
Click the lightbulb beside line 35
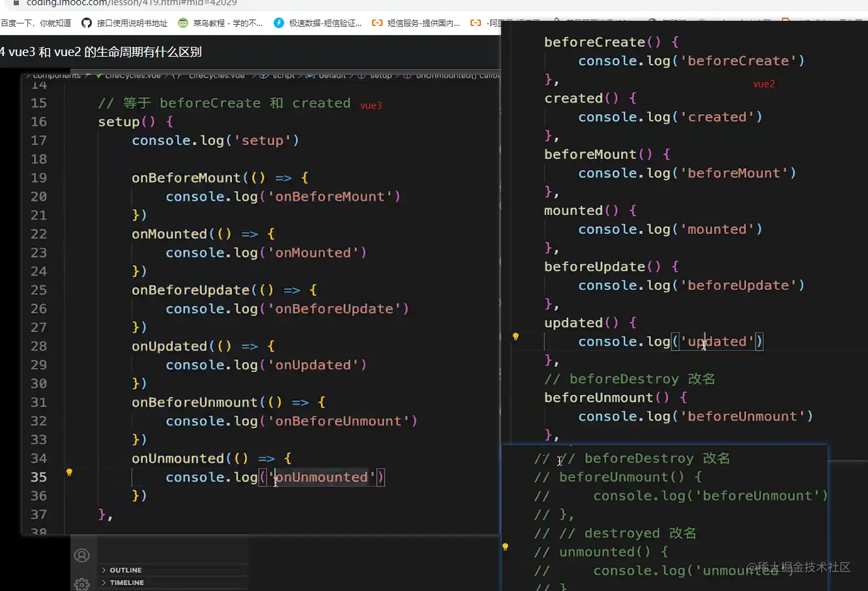click(x=69, y=472)
